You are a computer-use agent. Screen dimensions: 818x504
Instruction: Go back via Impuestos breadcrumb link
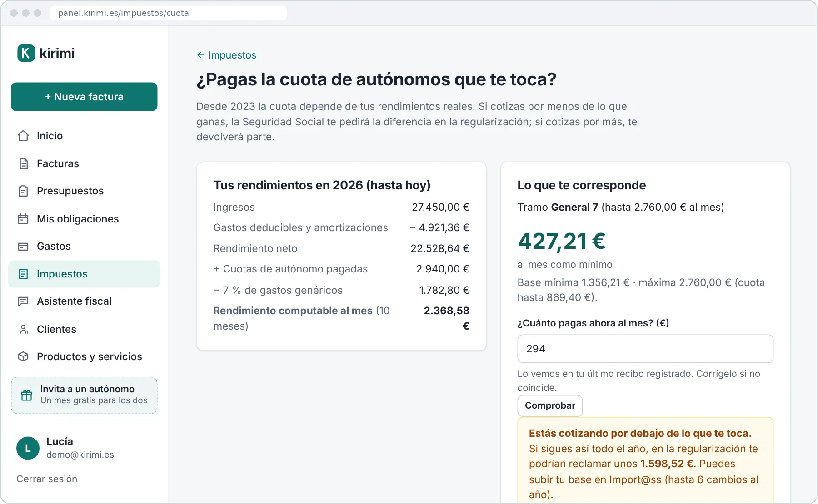226,55
